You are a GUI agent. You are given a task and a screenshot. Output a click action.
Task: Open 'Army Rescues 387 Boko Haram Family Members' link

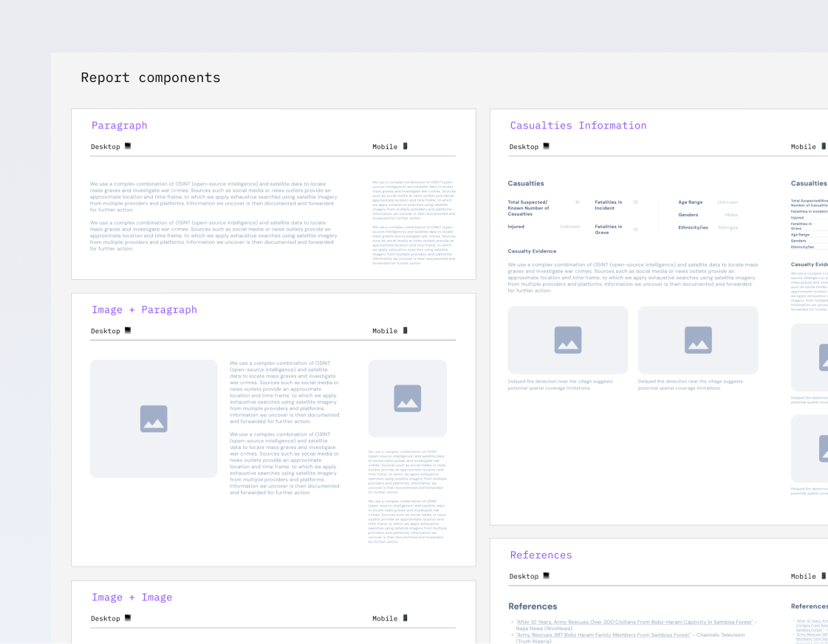pos(603,635)
